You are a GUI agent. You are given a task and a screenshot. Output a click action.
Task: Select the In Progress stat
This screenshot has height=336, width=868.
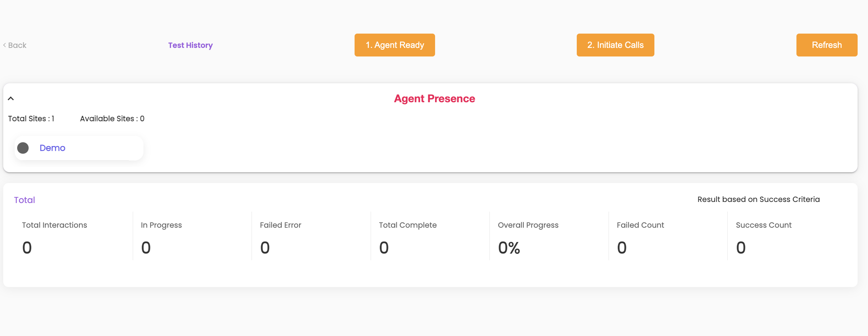point(161,225)
